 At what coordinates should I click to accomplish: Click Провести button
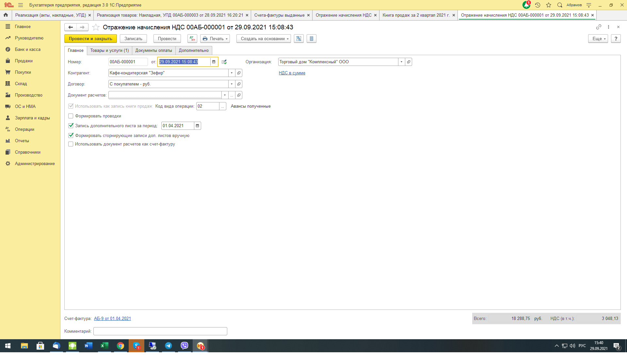click(x=167, y=38)
